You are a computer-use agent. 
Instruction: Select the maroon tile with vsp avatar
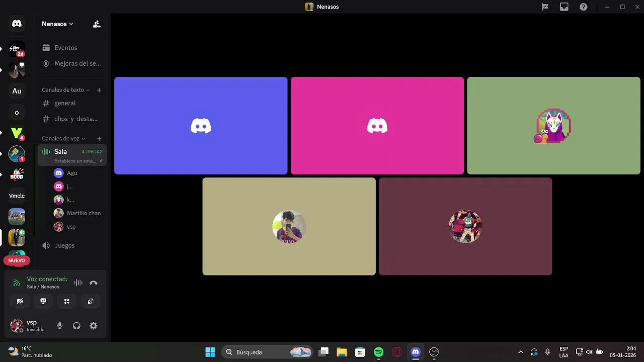[x=465, y=226]
